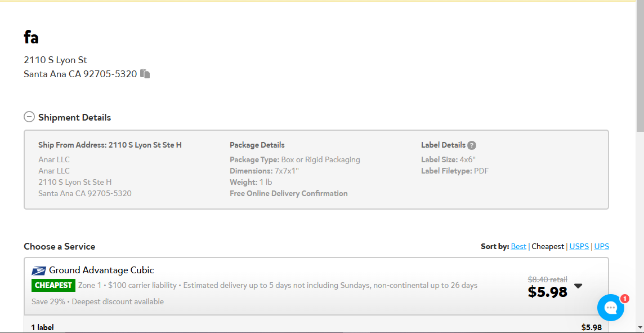Sort services by Cheapest
This screenshot has width=644, height=333.
click(548, 246)
